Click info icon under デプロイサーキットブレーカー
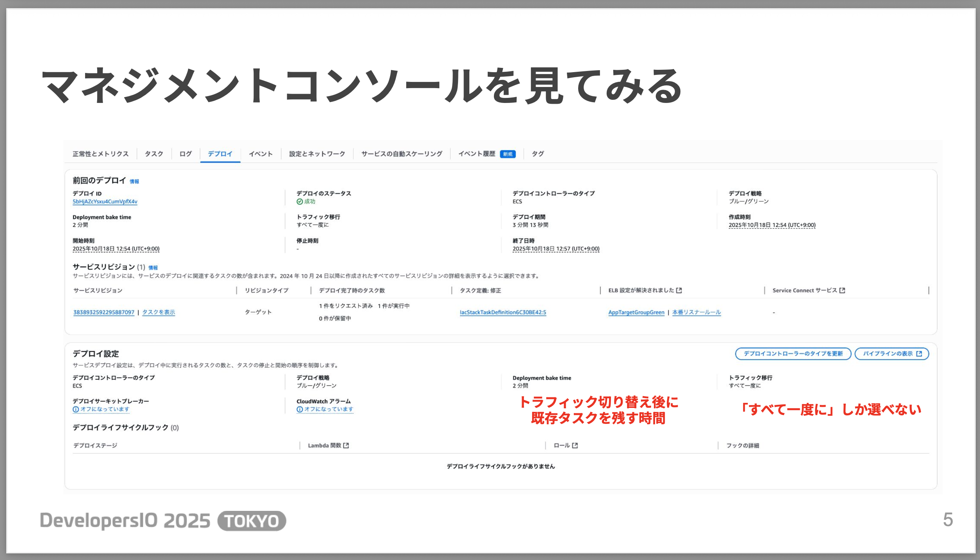Viewport: 980px width, 560px height. point(76,409)
